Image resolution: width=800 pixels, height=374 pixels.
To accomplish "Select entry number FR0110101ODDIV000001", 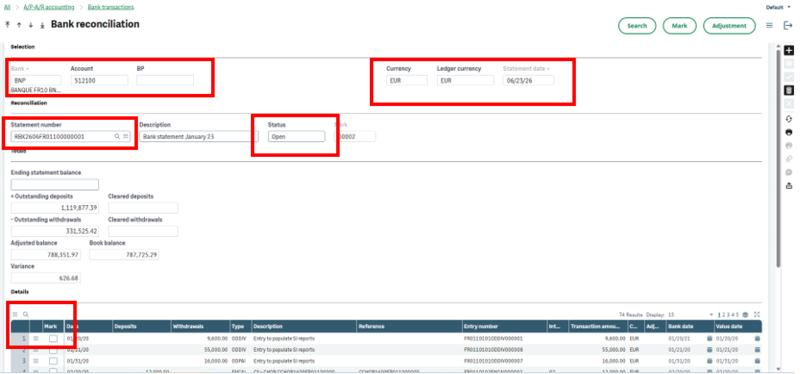I will [493, 338].
